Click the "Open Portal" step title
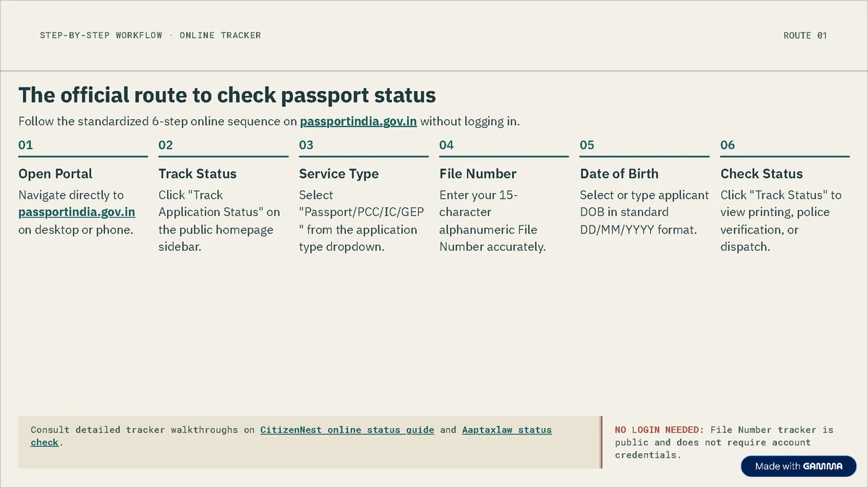Image resolution: width=868 pixels, height=488 pixels. click(x=56, y=174)
